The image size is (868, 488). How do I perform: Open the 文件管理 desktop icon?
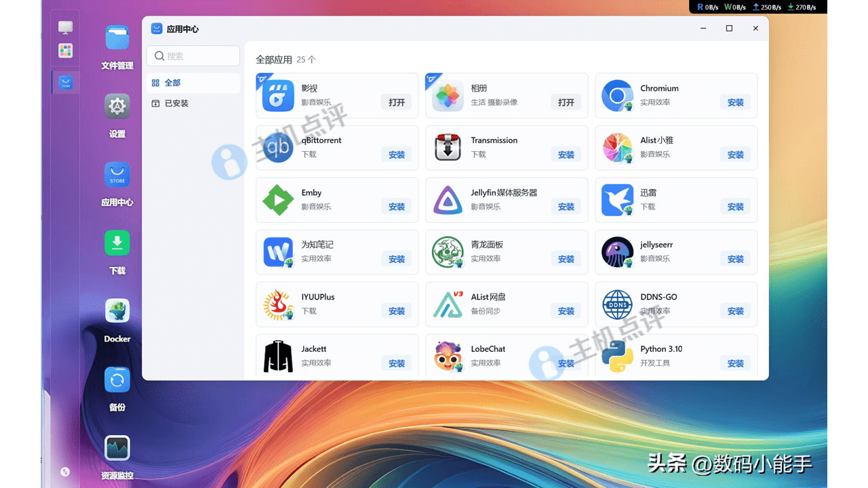click(117, 39)
